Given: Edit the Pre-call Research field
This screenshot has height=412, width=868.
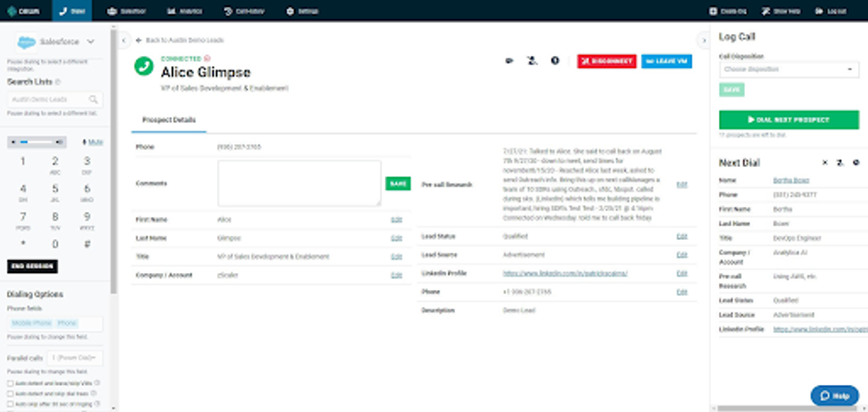Looking at the screenshot, I should pos(682,185).
